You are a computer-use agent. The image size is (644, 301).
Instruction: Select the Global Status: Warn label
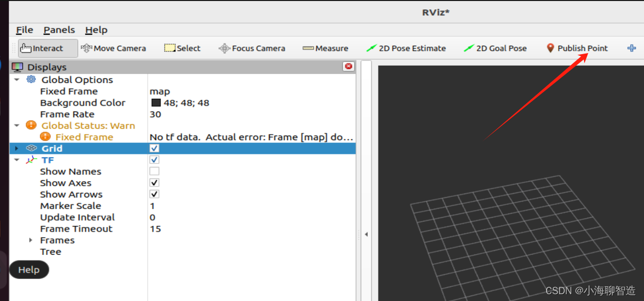click(x=88, y=126)
